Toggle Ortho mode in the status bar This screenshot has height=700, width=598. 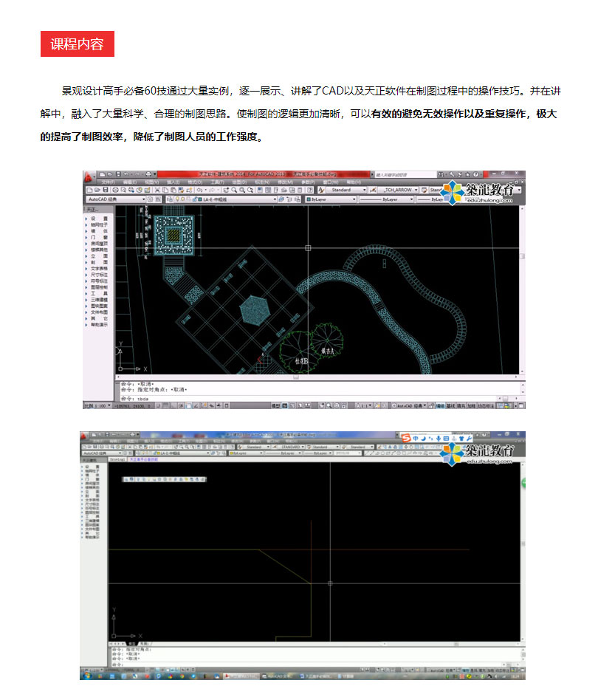(x=173, y=405)
